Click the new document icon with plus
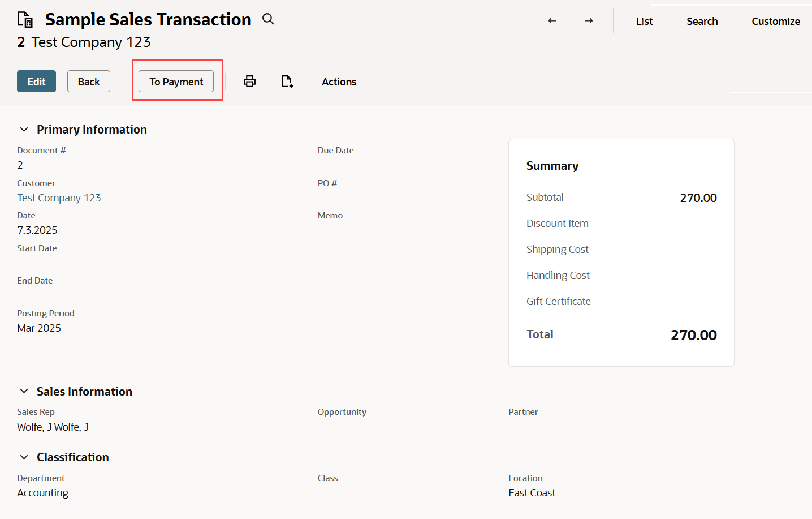 pyautogui.click(x=287, y=82)
